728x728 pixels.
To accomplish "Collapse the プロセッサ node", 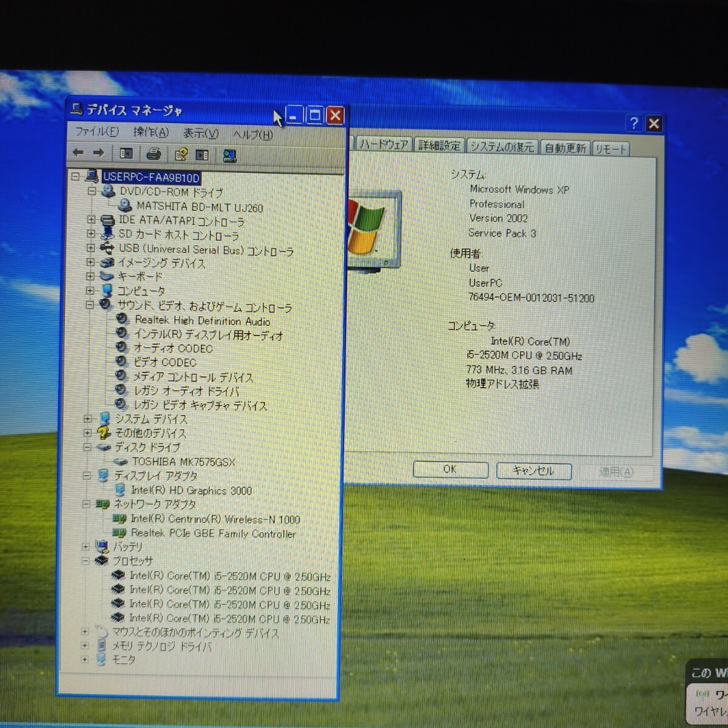I will pyautogui.click(x=86, y=561).
